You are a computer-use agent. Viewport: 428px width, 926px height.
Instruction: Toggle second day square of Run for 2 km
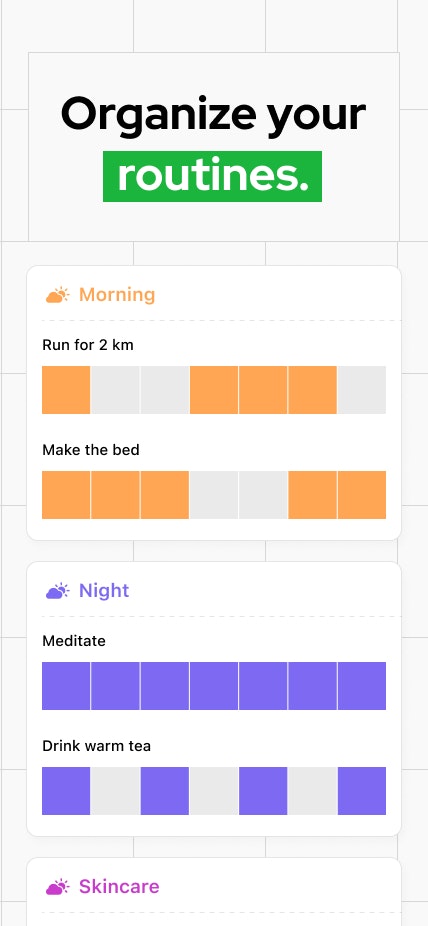tap(115, 390)
